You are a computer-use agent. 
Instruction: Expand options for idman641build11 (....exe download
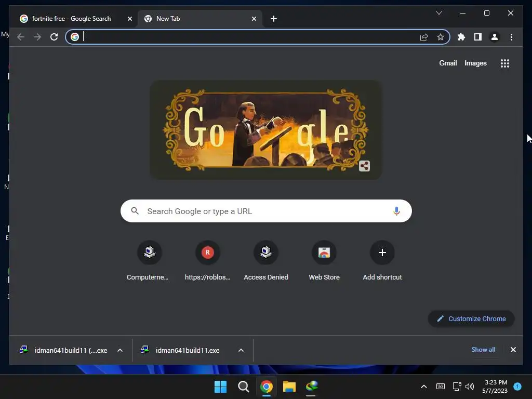click(x=120, y=350)
